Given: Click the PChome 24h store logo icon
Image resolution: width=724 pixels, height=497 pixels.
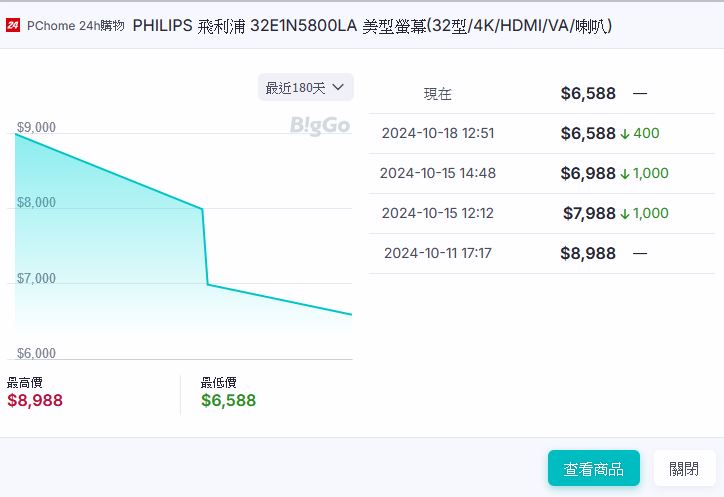Looking at the screenshot, I should click(x=14, y=25).
